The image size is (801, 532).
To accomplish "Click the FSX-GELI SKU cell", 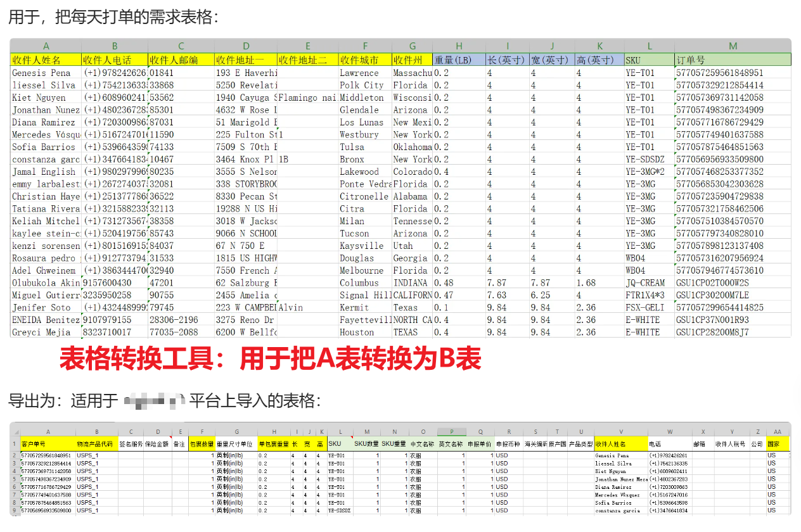I will pyautogui.click(x=650, y=307).
